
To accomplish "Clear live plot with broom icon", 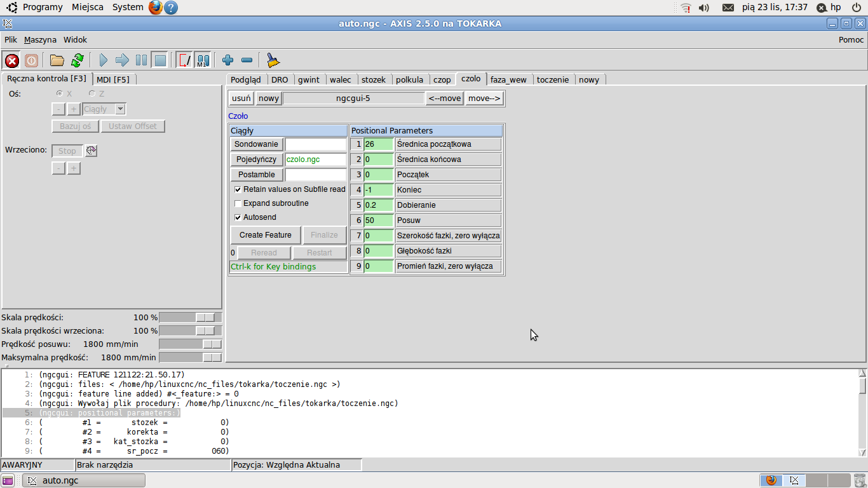I will [273, 60].
